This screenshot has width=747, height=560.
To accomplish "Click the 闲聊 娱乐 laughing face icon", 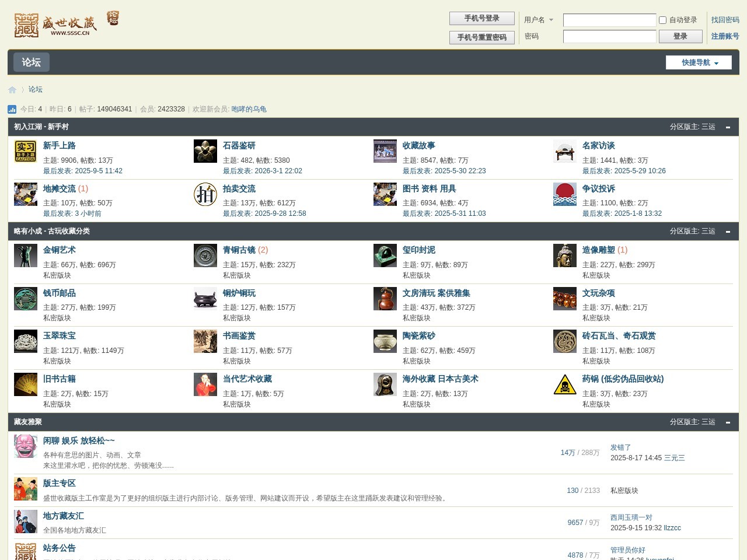I will tap(26, 446).
